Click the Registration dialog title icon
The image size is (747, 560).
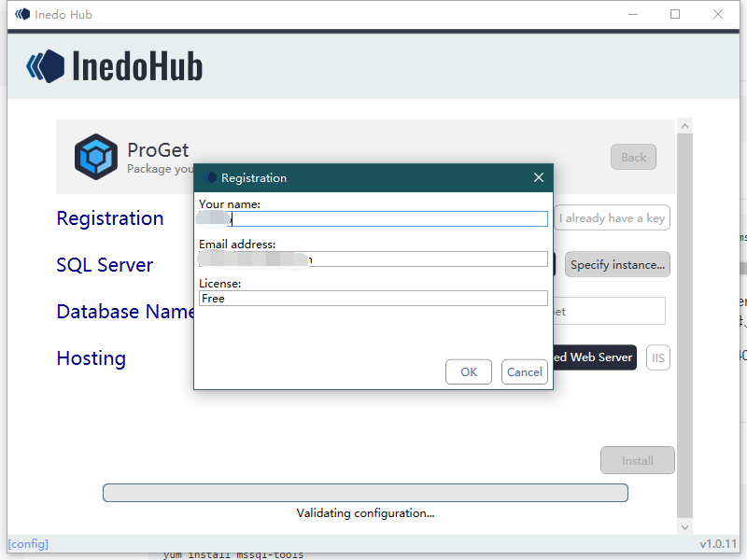pos(209,177)
